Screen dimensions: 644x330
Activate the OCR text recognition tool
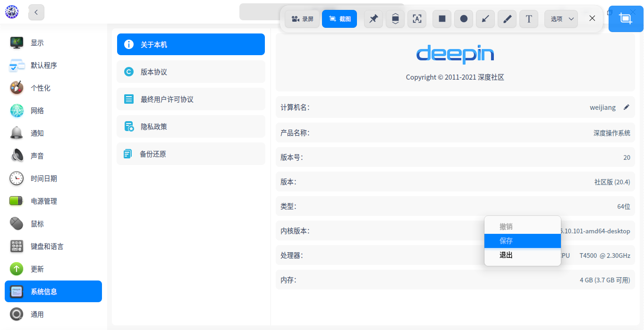pyautogui.click(x=417, y=19)
